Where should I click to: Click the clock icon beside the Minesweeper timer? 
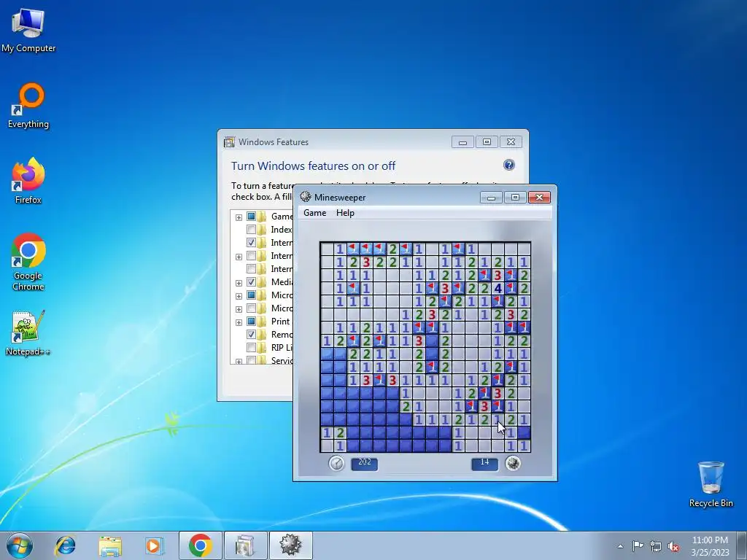336,463
